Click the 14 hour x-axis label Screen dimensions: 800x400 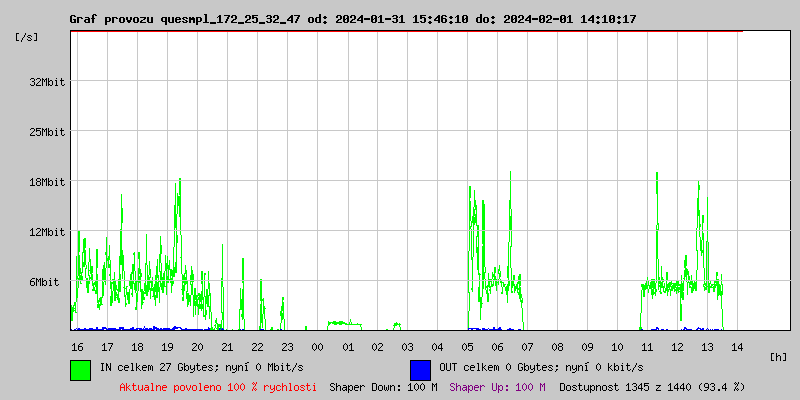(x=737, y=346)
